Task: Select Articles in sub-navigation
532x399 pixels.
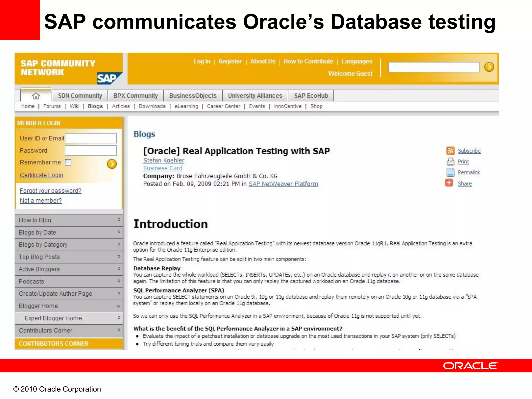Action: click(121, 106)
